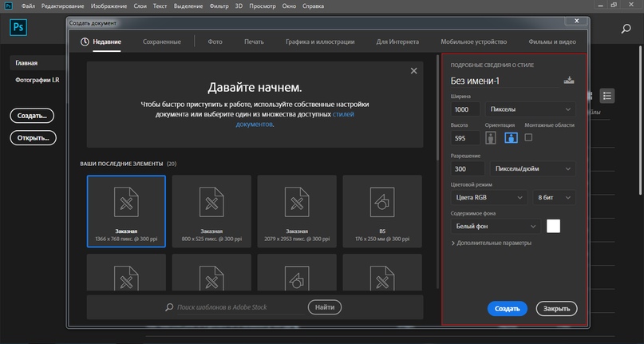Expand Дополнительные параметры section

click(492, 243)
